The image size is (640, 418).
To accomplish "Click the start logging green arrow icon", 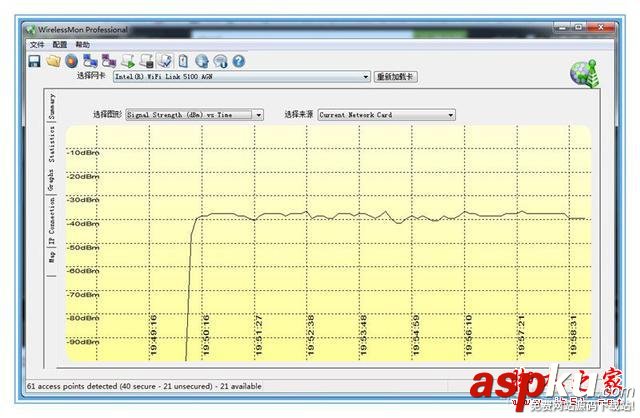I will pyautogui.click(x=128, y=61).
